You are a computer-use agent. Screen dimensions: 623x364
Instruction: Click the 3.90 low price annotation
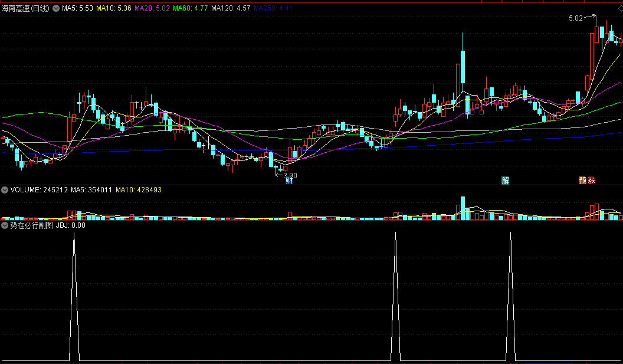(x=290, y=175)
